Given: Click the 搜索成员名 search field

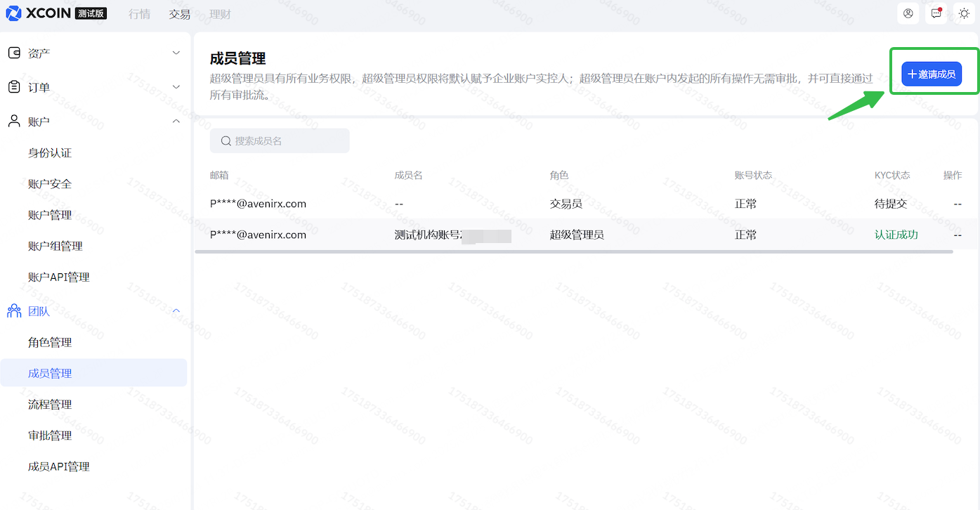Looking at the screenshot, I should tap(288, 141).
